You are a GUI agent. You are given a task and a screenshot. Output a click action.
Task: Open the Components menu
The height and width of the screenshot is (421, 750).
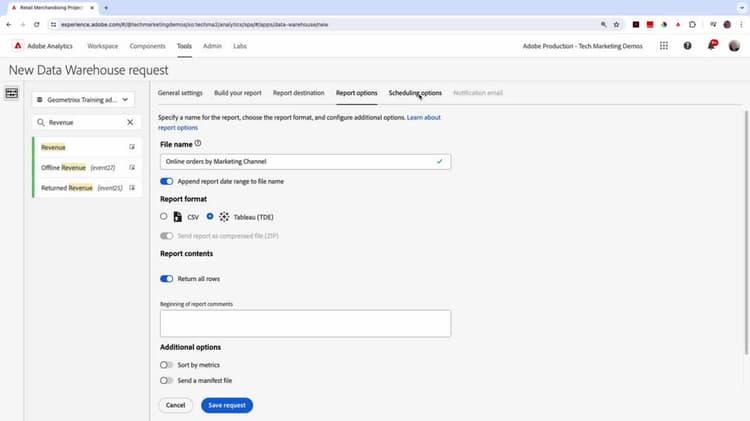point(147,46)
